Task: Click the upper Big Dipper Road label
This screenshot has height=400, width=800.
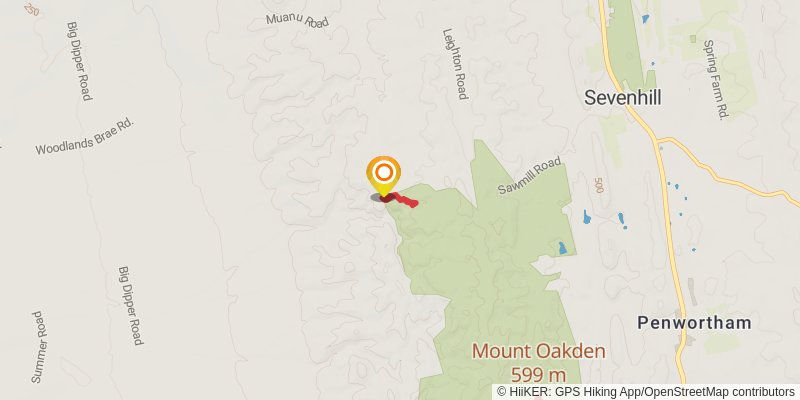Action: [80, 61]
